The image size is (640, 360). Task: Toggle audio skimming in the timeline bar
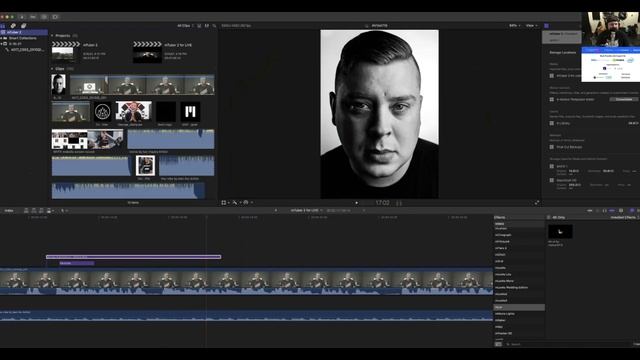tap(598, 211)
